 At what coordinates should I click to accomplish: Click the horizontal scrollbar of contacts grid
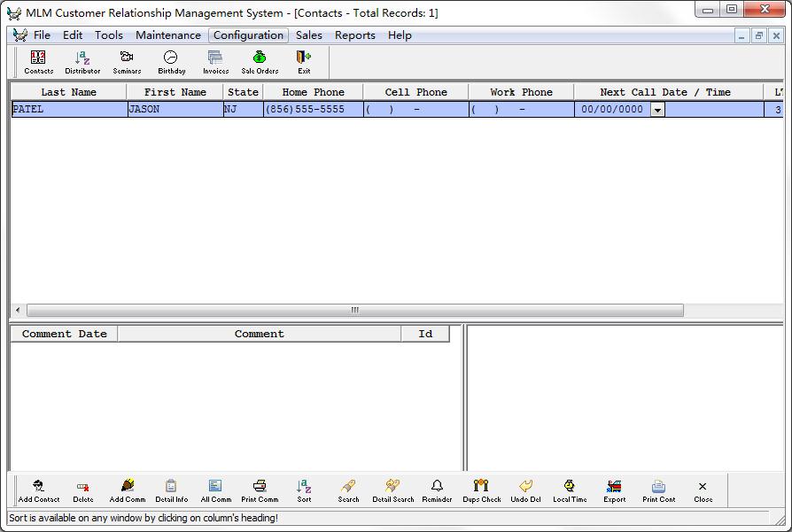[x=354, y=311]
